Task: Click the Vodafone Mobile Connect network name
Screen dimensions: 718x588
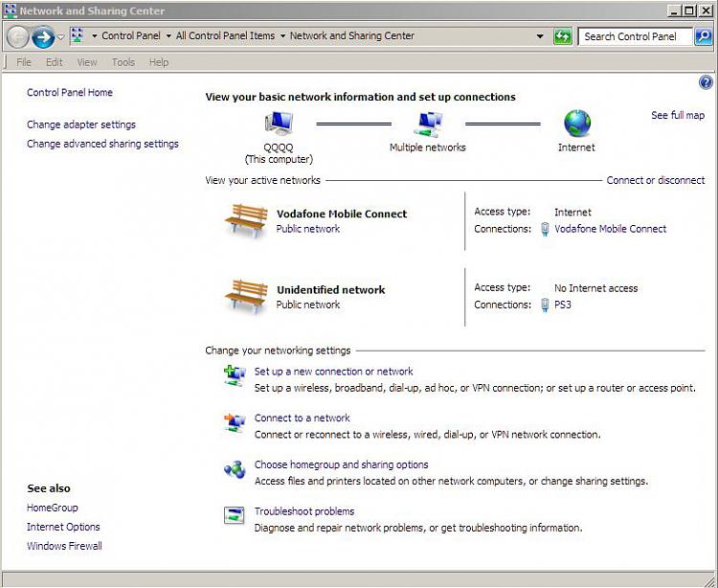Action: point(342,214)
